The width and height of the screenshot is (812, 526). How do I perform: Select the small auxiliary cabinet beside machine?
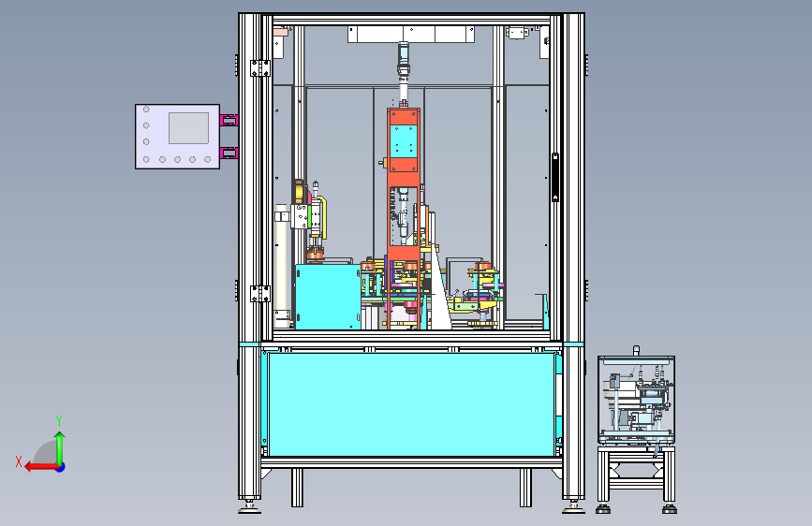637,400
